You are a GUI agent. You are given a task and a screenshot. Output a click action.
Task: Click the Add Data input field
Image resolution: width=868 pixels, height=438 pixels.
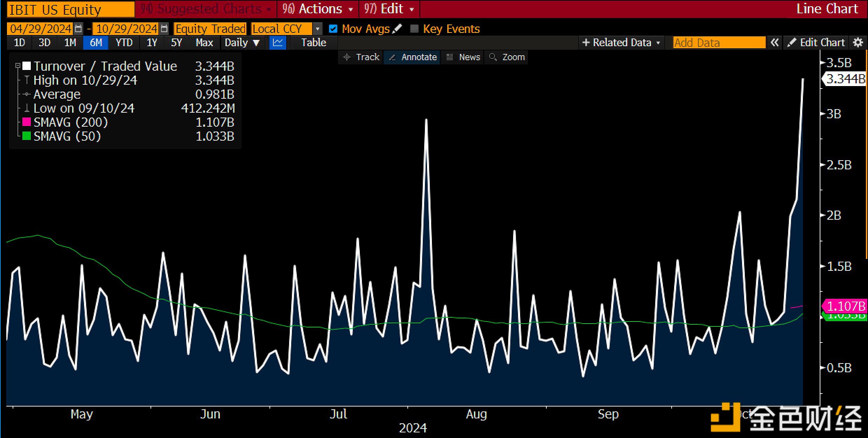(x=719, y=43)
